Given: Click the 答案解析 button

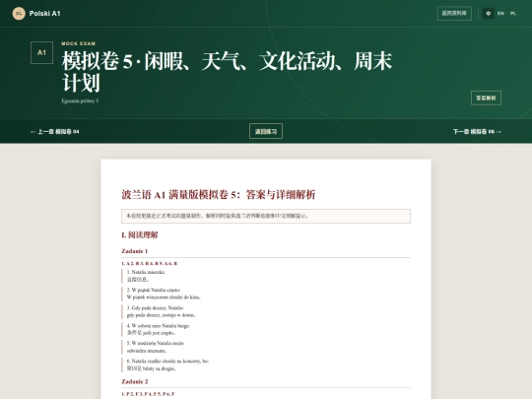Looking at the screenshot, I should (x=486, y=99).
